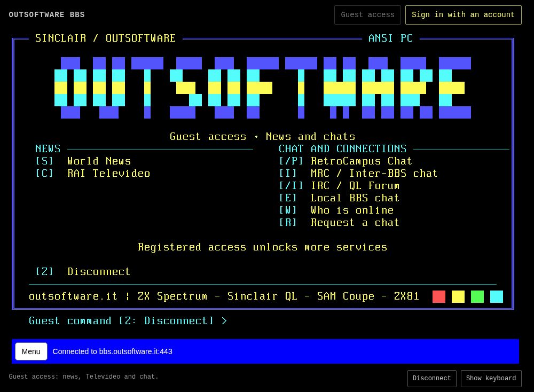
Task: Show the on-screen keyboard
Action: (491, 378)
